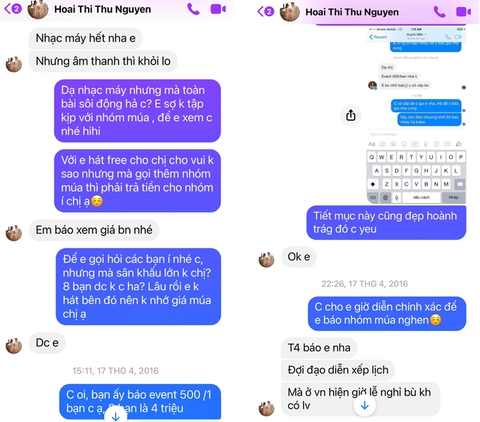Start voice call in left chat
The height and width of the screenshot is (422, 480).
193,9
